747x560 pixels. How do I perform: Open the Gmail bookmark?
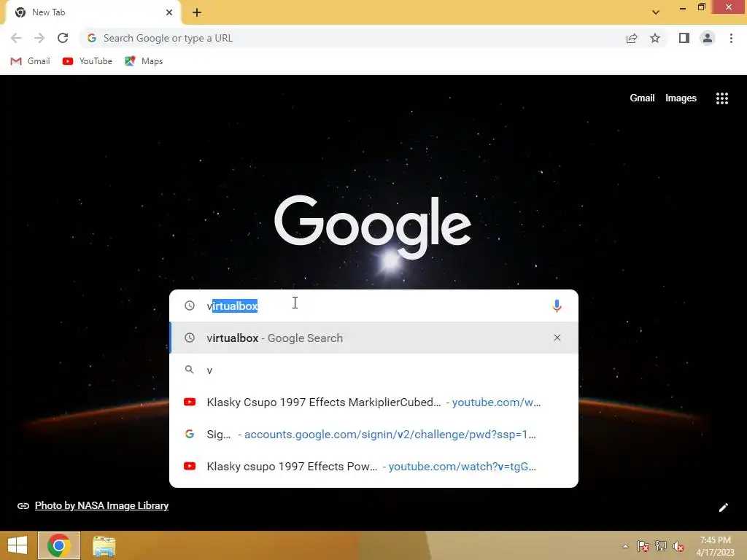click(30, 61)
